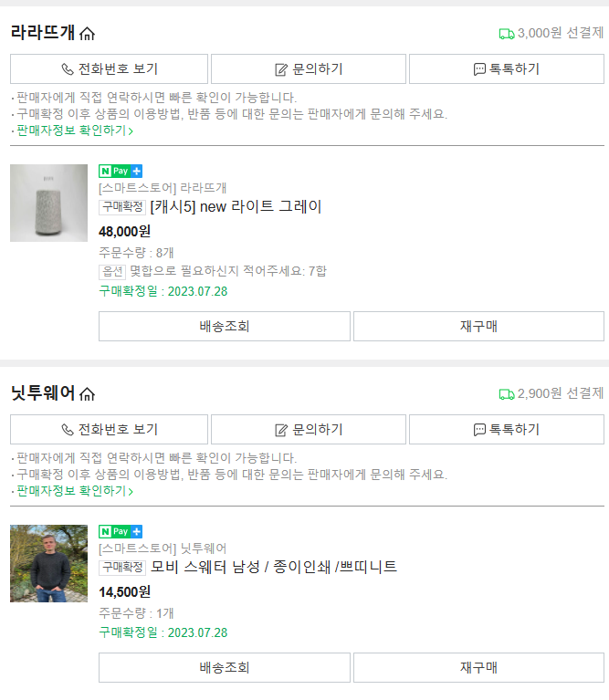
Task: Click delivery truck icon beside 2,900원 선결제
Action: pos(506,394)
